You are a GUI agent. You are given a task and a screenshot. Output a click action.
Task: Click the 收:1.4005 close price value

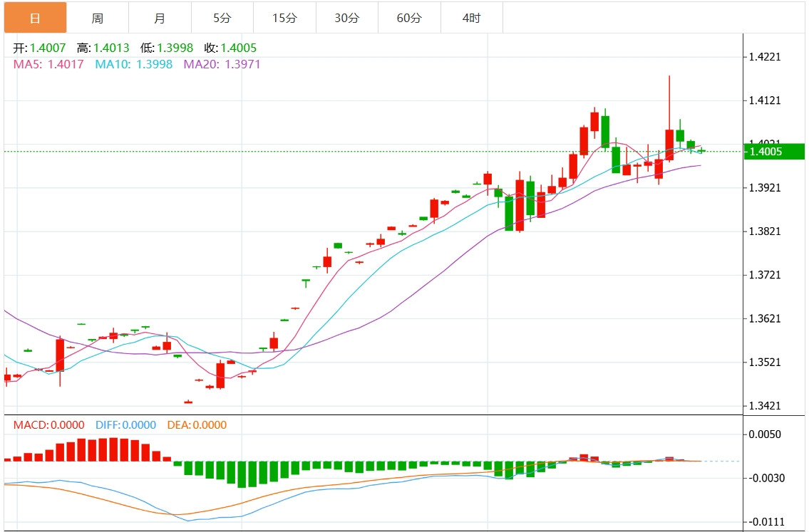coord(230,48)
